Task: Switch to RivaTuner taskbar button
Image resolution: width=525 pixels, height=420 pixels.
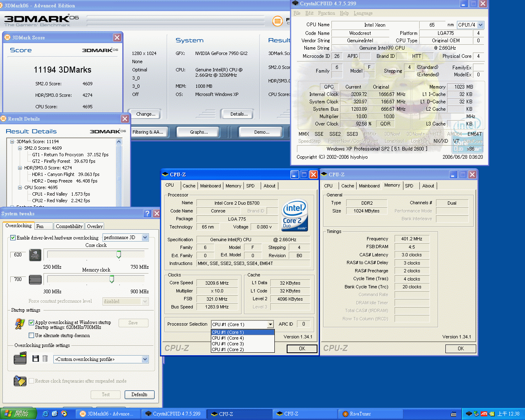Action: 371,414
